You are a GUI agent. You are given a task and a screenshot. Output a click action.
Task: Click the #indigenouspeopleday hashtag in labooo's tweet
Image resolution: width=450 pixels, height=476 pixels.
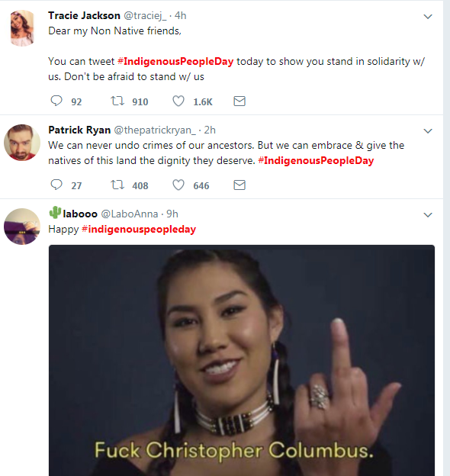point(139,229)
